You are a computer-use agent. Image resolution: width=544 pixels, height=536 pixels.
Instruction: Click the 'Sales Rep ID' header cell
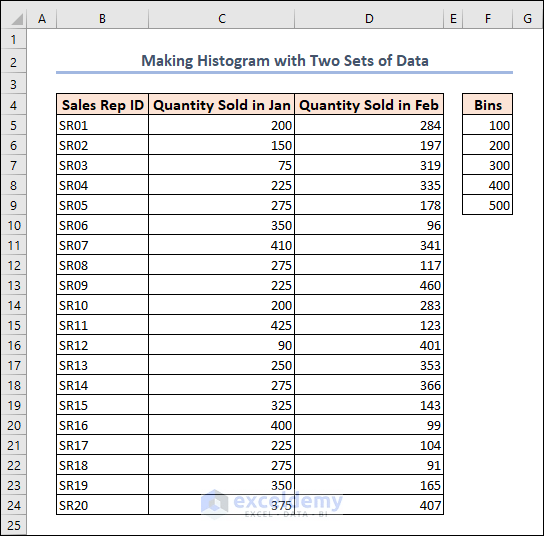click(102, 104)
